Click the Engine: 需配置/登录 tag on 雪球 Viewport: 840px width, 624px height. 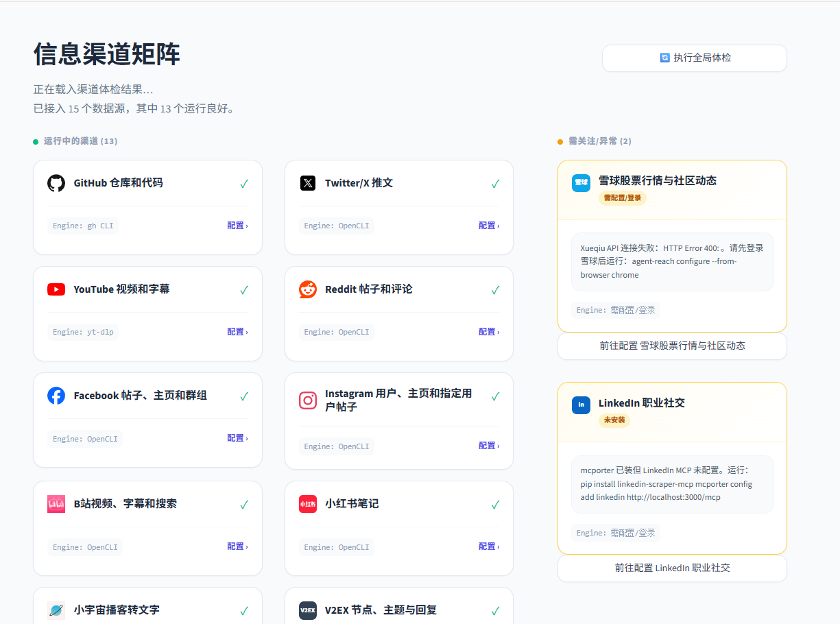[x=616, y=310]
